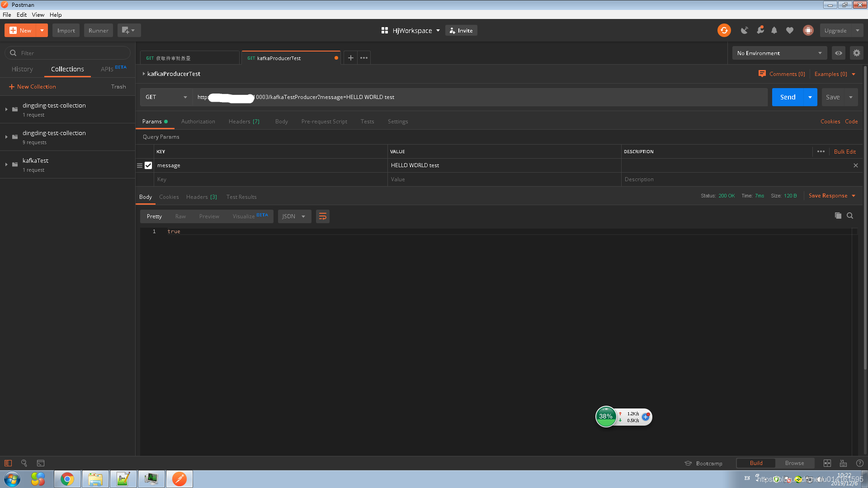Switch to the Tests tab
Screen dimensions: 868x488
click(368, 122)
